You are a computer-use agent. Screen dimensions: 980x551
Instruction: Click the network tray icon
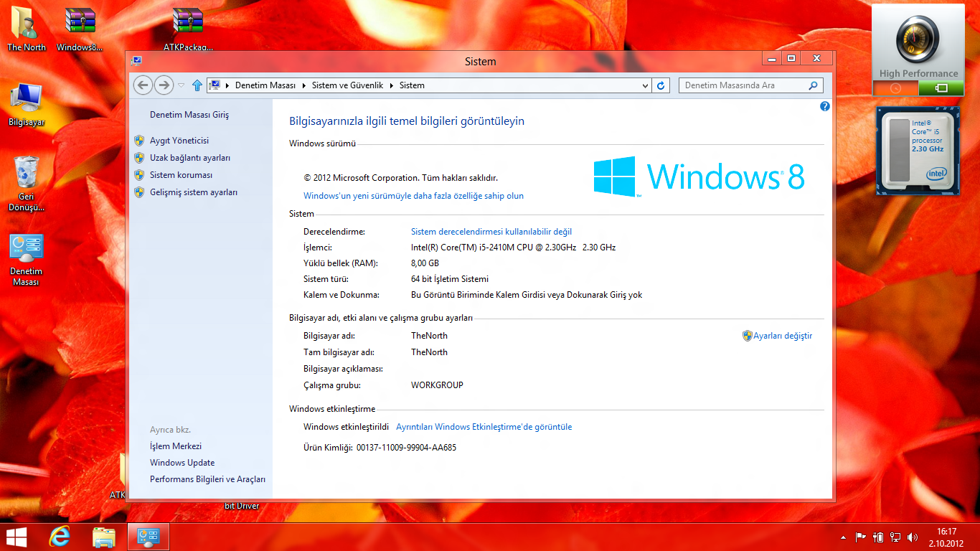pos(895,537)
